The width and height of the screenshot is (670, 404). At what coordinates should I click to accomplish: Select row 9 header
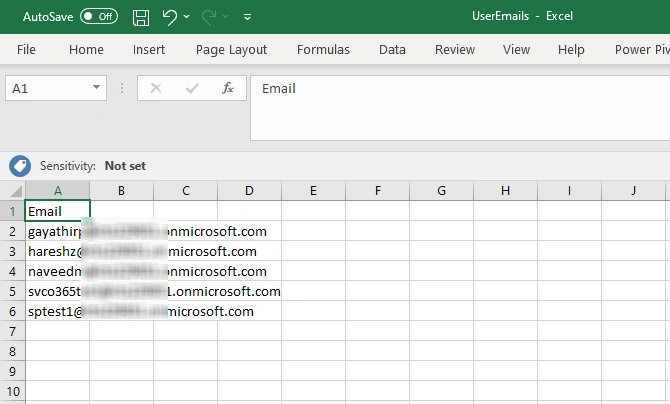[x=12, y=371]
